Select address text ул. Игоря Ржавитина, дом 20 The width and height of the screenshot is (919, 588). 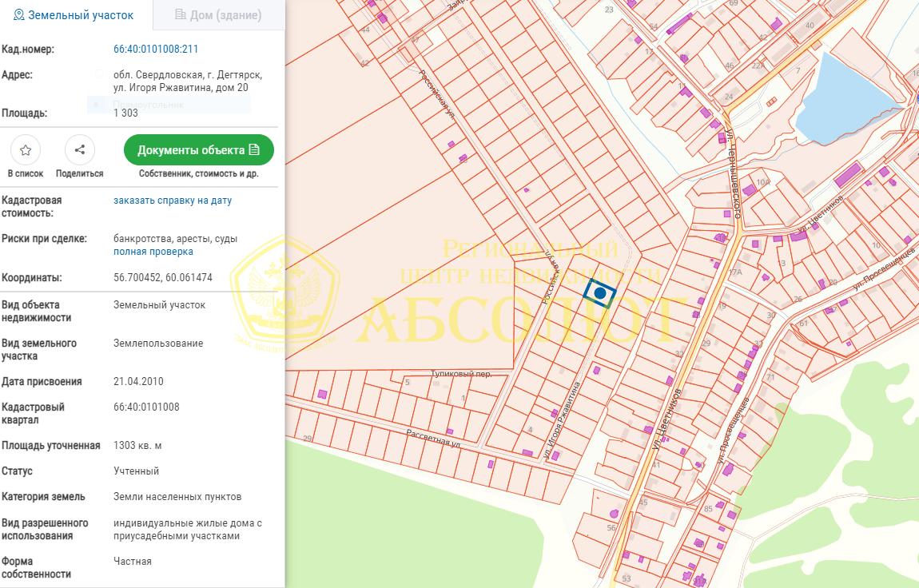(181, 88)
